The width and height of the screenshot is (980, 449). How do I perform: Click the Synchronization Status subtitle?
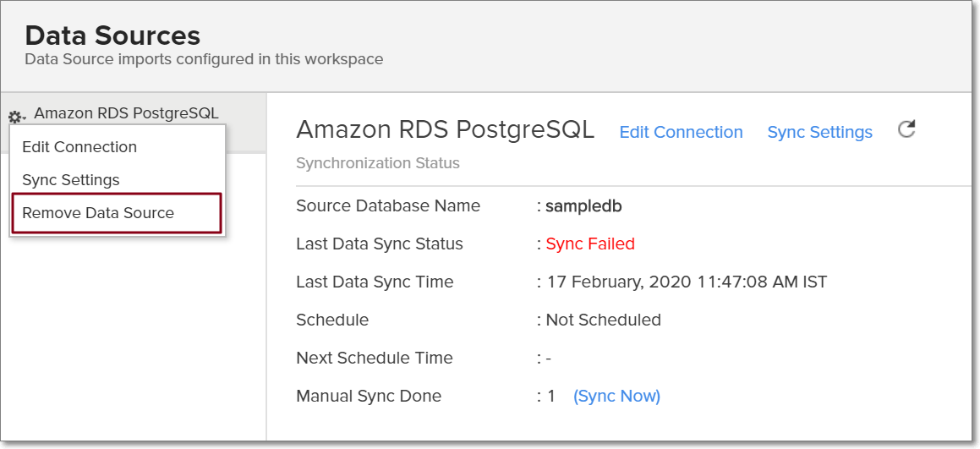[x=377, y=163]
